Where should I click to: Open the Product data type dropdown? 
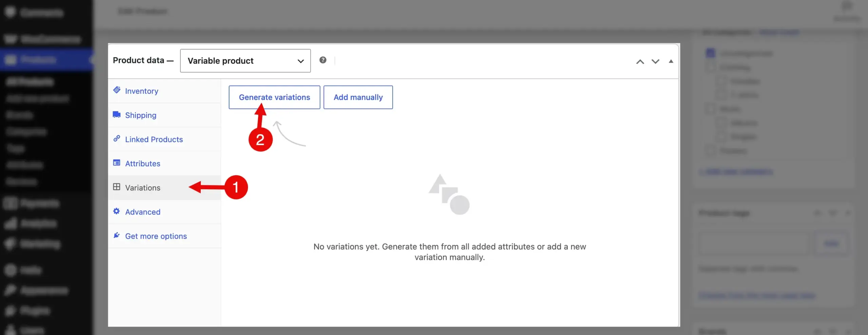coord(245,61)
